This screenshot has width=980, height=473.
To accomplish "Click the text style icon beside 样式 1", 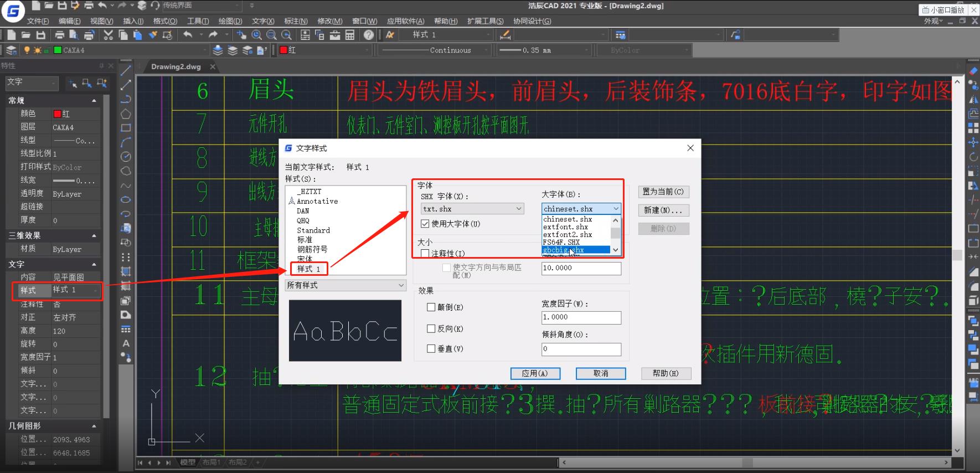I will click(x=390, y=35).
